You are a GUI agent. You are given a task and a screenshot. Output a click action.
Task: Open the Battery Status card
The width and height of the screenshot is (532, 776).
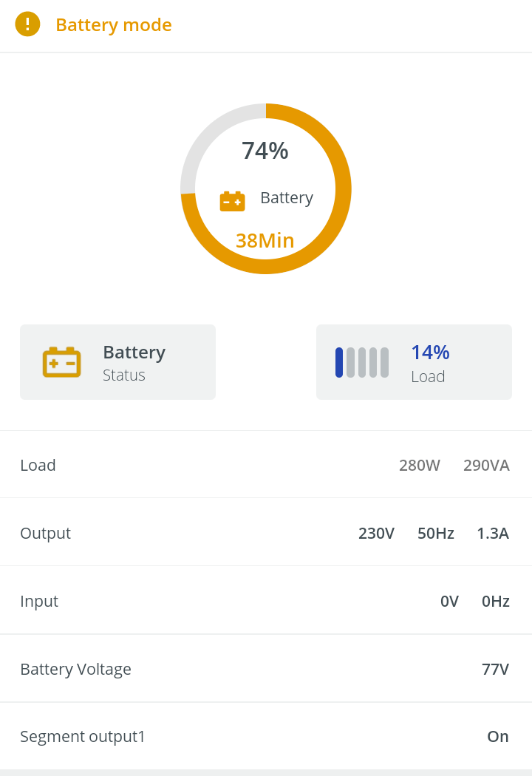[117, 362]
